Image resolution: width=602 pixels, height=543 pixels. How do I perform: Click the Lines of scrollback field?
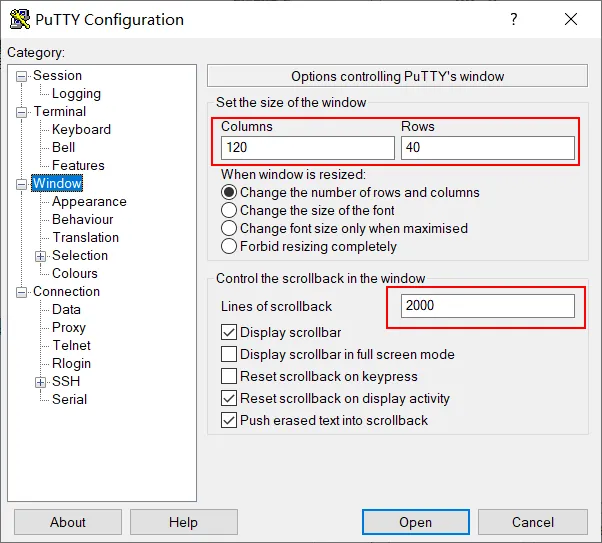[x=488, y=306]
